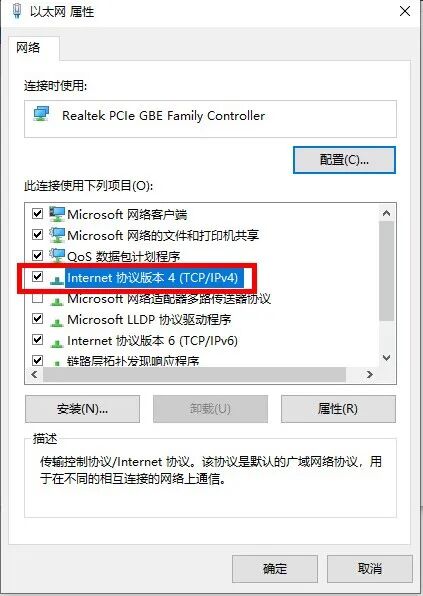Click the 以太网 title bar adapter icon
This screenshot has height=596, width=423.
pyautogui.click(x=16, y=10)
